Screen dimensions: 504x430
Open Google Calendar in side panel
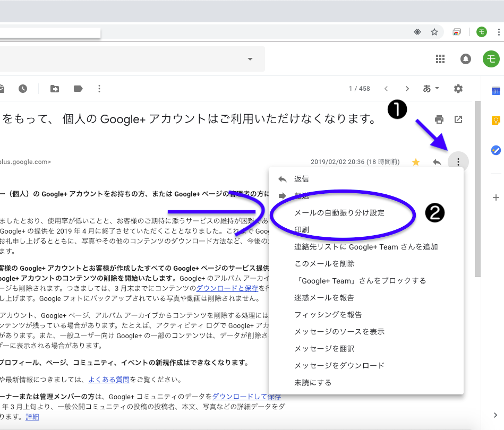point(496,91)
